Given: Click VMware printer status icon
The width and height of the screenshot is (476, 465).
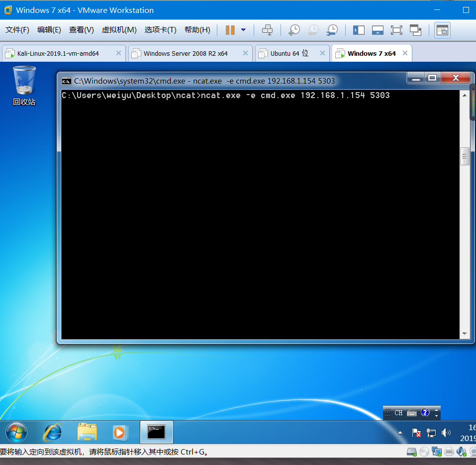Looking at the screenshot, I should point(449,452).
